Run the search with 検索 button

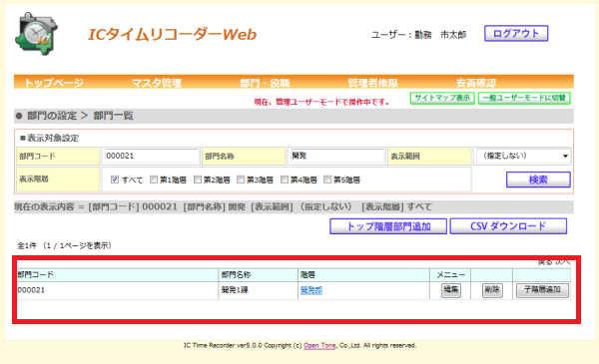click(x=538, y=180)
